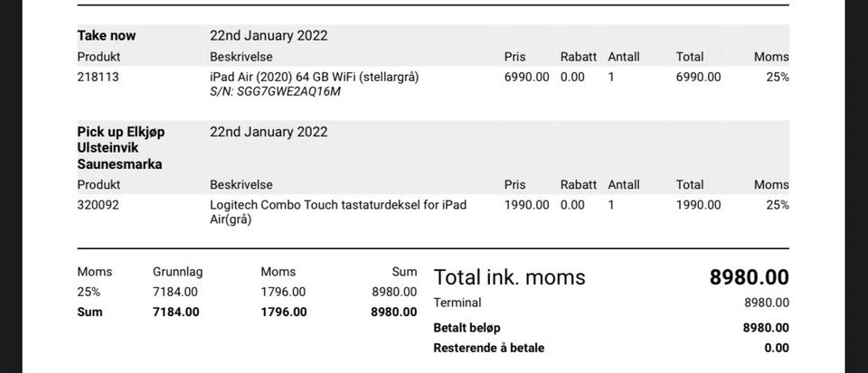Select the "Betalt beløp" label
Screen dimensions: 868x373
(467, 328)
